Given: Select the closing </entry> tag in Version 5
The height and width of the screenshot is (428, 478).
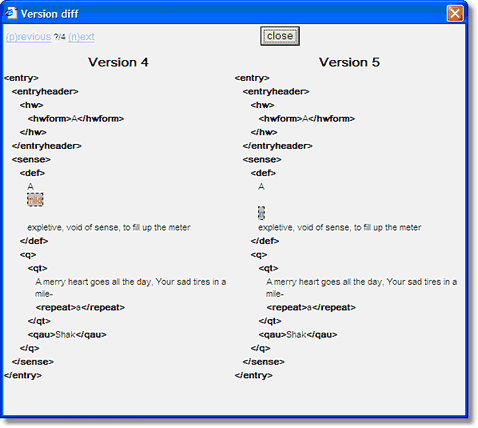Looking at the screenshot, I should [x=254, y=375].
